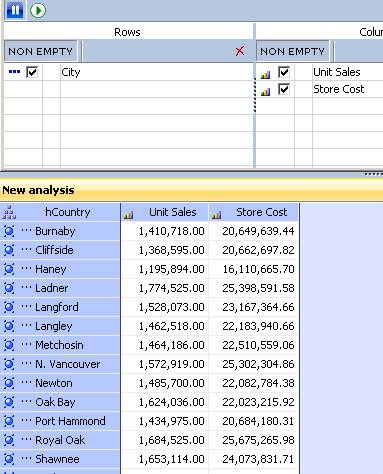This screenshot has width=383, height=474.
Task: Toggle NON EMPTY on Columns axis
Action: (x=292, y=51)
